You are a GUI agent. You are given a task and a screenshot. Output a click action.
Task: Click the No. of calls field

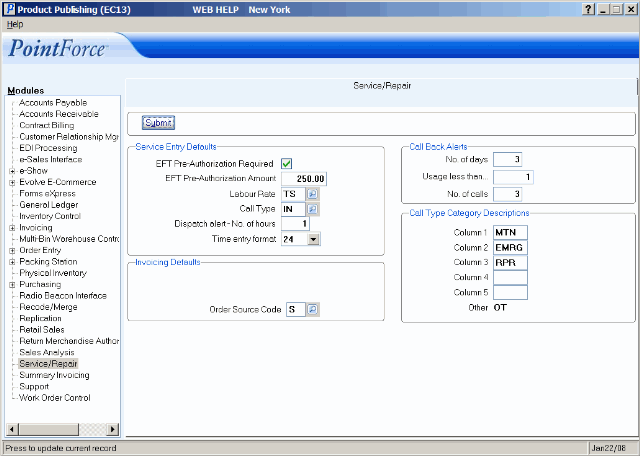click(x=508, y=194)
